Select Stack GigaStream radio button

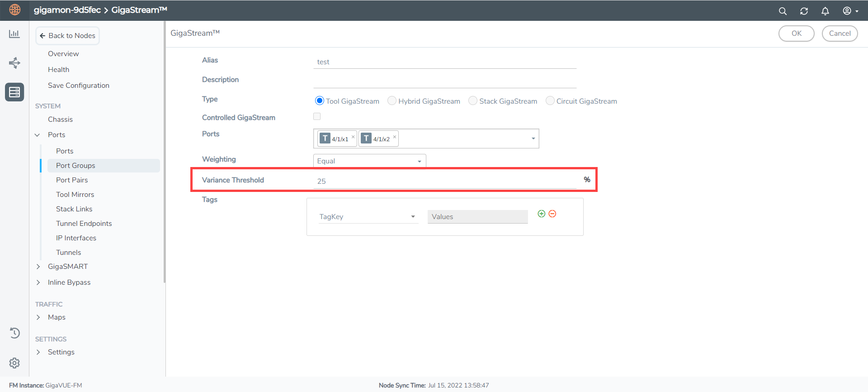click(473, 100)
